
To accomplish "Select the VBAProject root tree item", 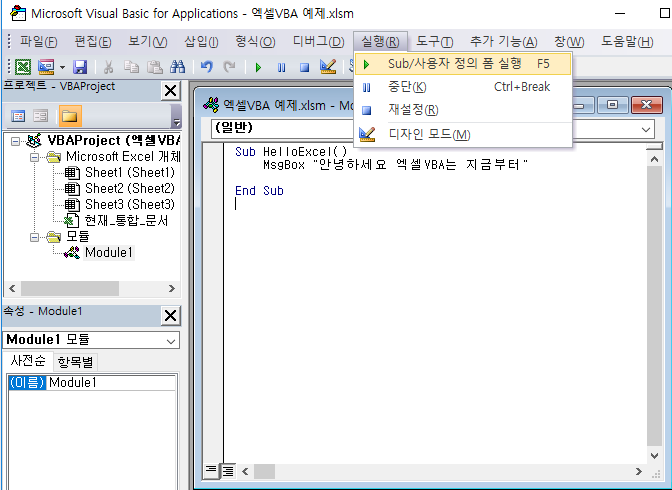I will point(114,140).
